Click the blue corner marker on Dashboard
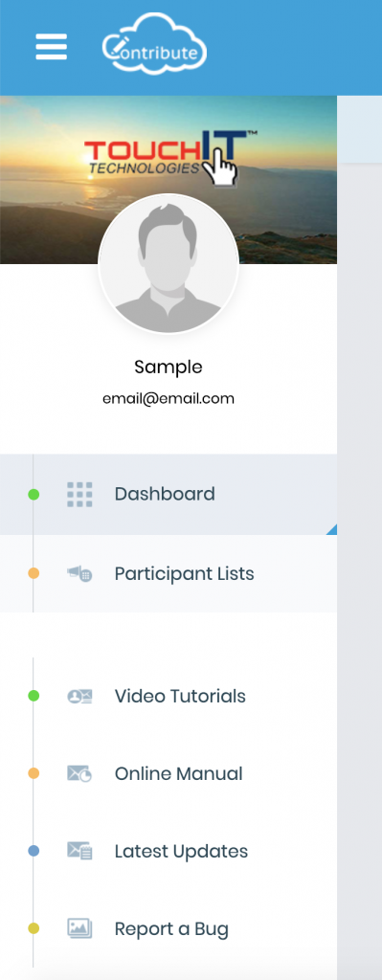 pyautogui.click(x=332, y=530)
